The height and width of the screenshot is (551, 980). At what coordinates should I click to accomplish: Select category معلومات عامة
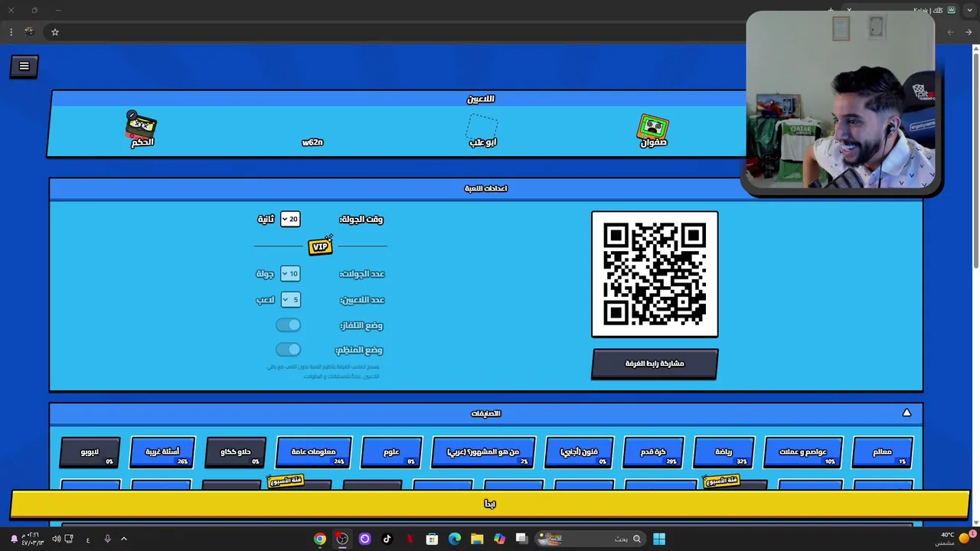click(313, 452)
